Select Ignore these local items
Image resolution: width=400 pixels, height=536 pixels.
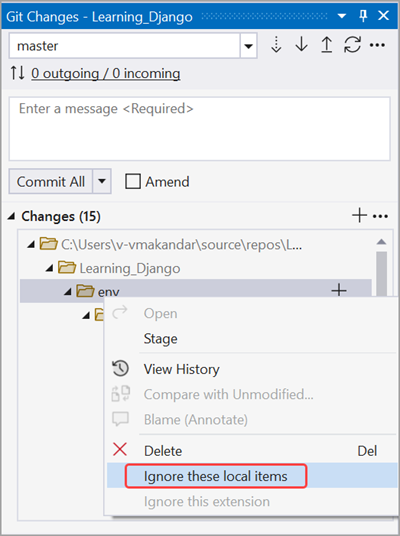[216, 476]
